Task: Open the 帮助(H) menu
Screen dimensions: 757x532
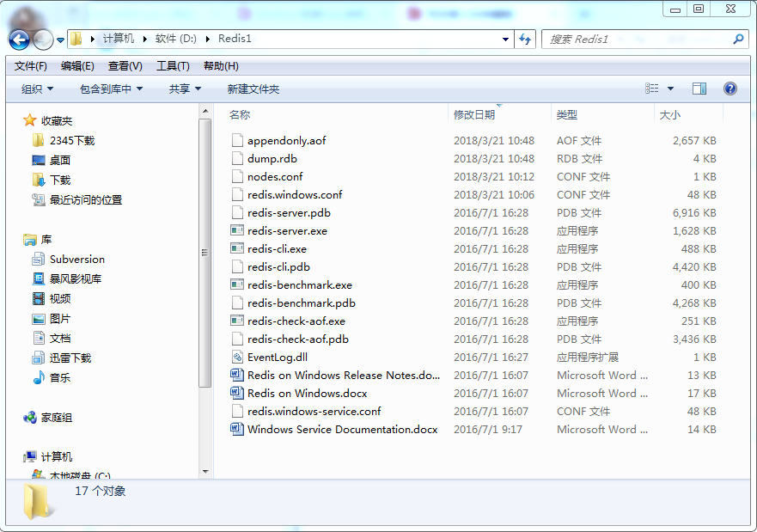Action: coord(221,66)
